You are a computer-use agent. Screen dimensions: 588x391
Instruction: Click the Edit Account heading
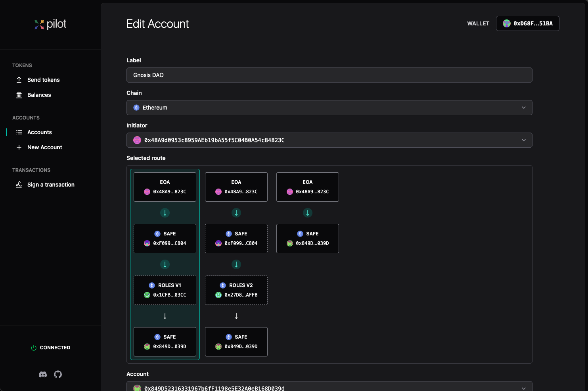pos(157,24)
